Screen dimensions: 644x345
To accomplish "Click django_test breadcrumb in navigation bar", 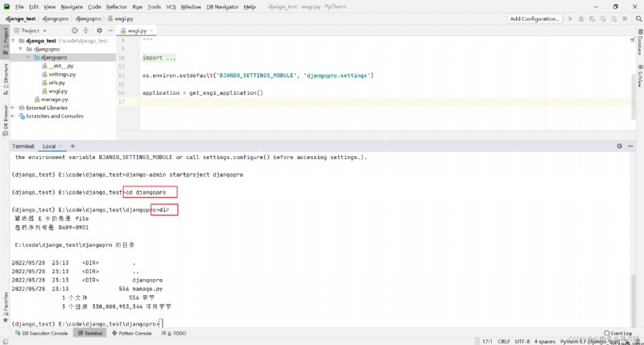I will [21, 18].
